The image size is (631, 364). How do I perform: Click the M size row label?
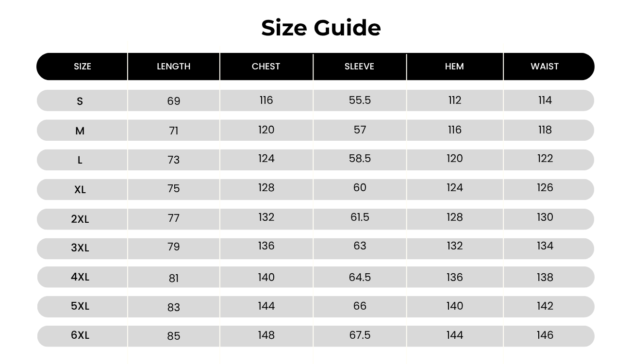point(80,131)
